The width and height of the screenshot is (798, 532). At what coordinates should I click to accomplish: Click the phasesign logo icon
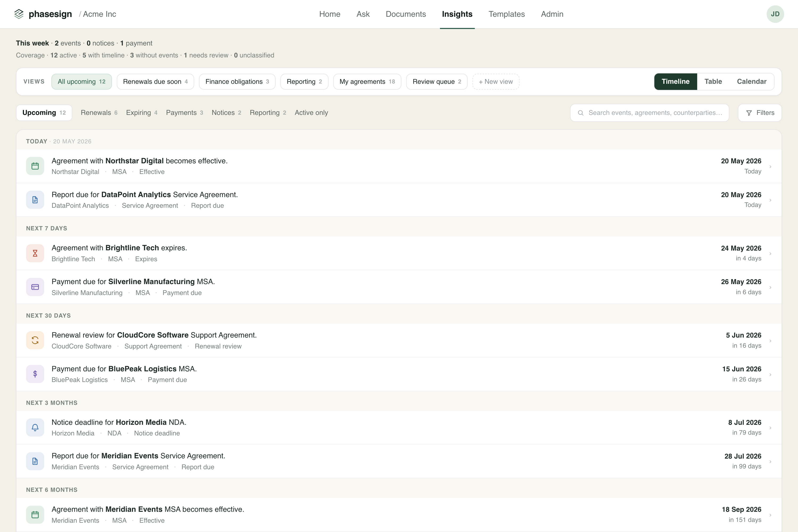[19, 14]
